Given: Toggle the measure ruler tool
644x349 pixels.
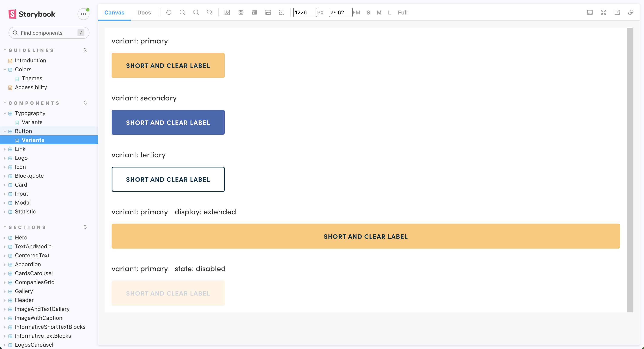Looking at the screenshot, I should pos(268,13).
